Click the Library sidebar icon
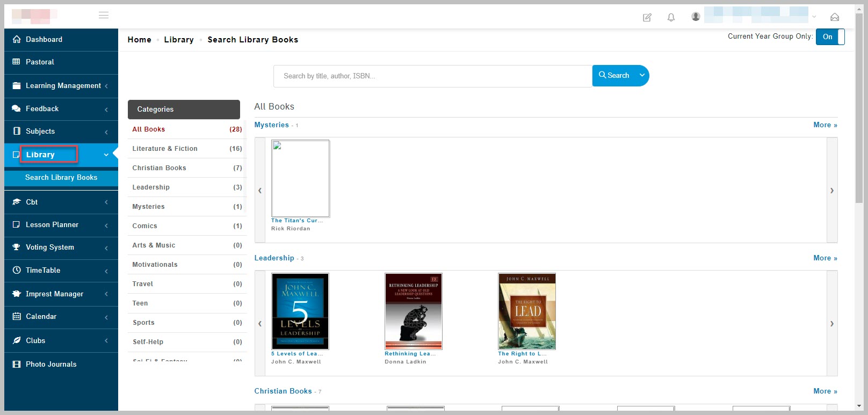Image resolution: width=868 pixels, height=415 pixels. [x=16, y=155]
